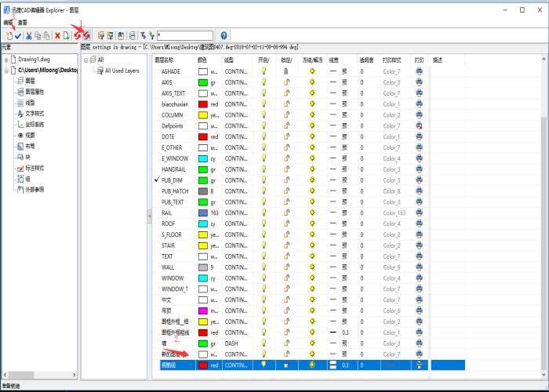Toggle freeze/thaw sun for E_WINDOW layer
549x392 pixels.
point(312,158)
